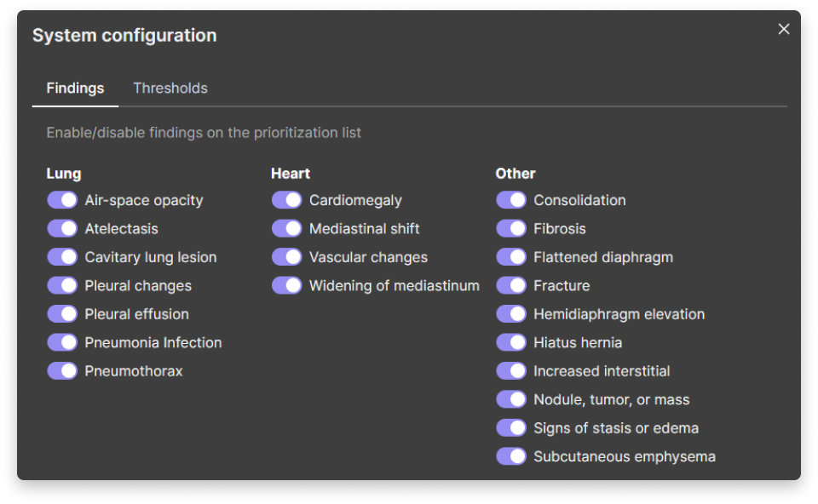Image resolution: width=818 pixels, height=504 pixels.
Task: Turn off Vascular changes switch
Action: click(x=287, y=257)
